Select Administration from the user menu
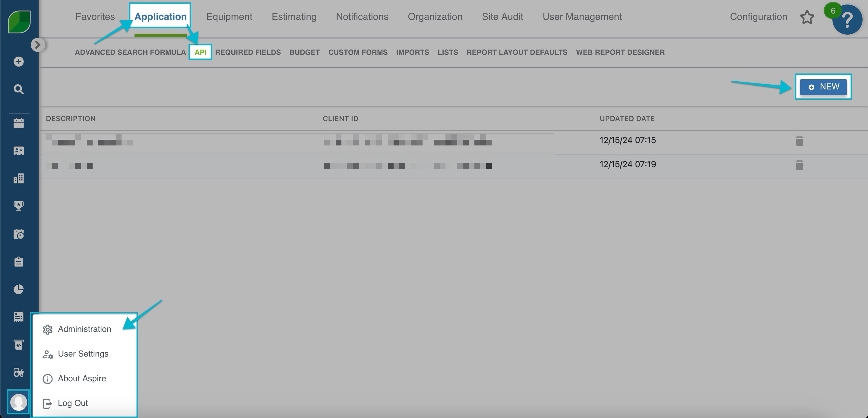 84,329
